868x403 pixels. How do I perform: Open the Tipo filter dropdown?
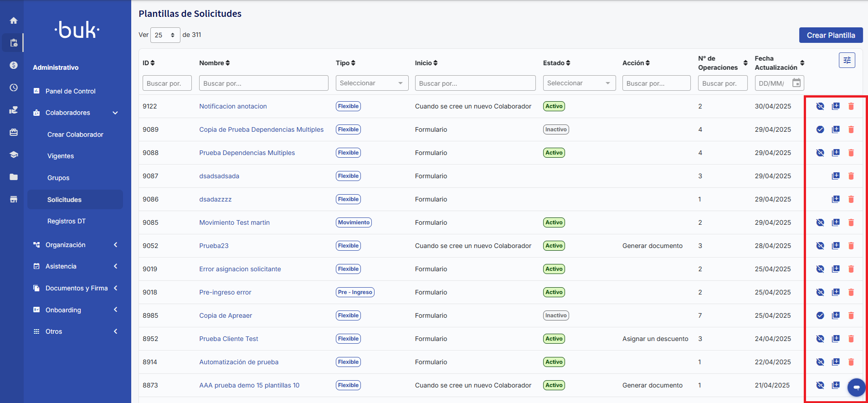point(372,83)
